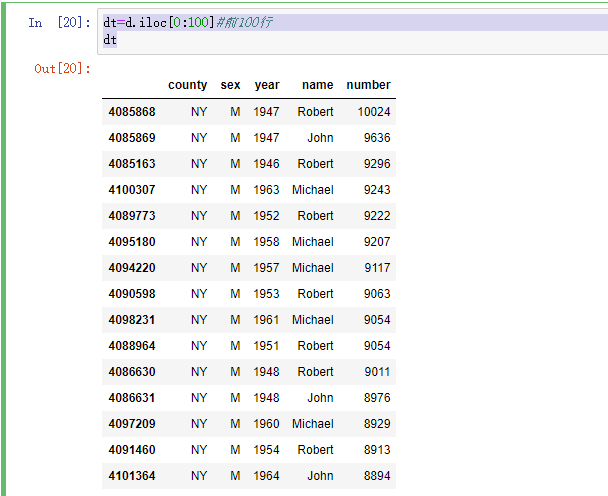Click name 'Robert' in row 4085868
The image size is (608, 496).
[x=315, y=112]
